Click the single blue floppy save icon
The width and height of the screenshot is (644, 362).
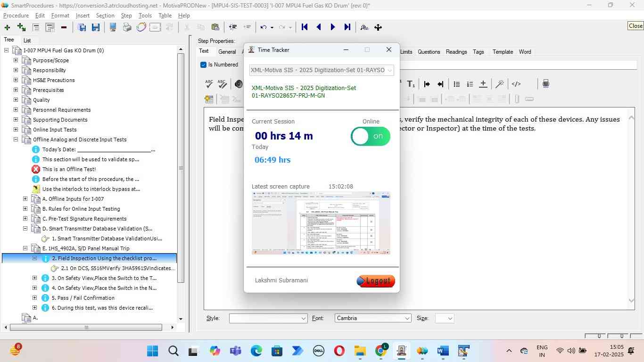[x=96, y=27]
